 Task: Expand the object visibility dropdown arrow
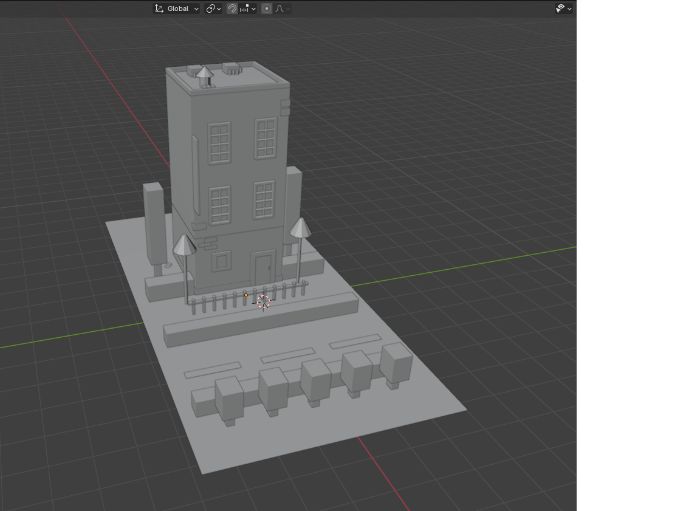click(569, 9)
